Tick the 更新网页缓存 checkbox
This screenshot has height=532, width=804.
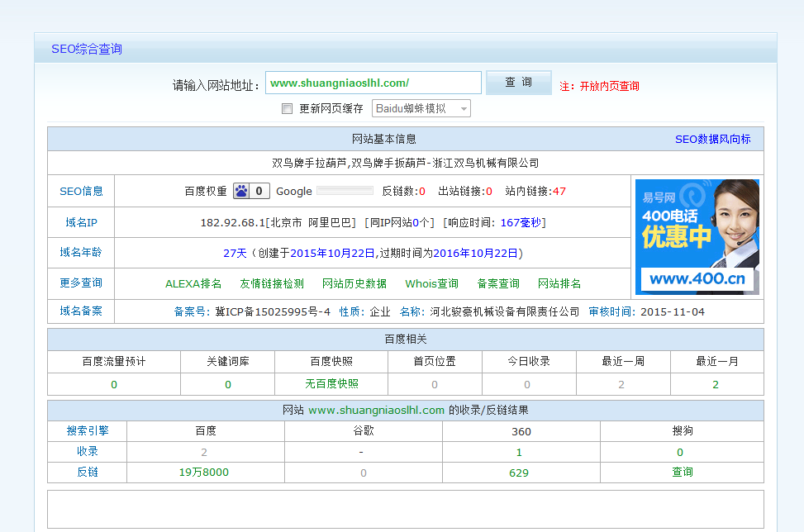click(288, 109)
